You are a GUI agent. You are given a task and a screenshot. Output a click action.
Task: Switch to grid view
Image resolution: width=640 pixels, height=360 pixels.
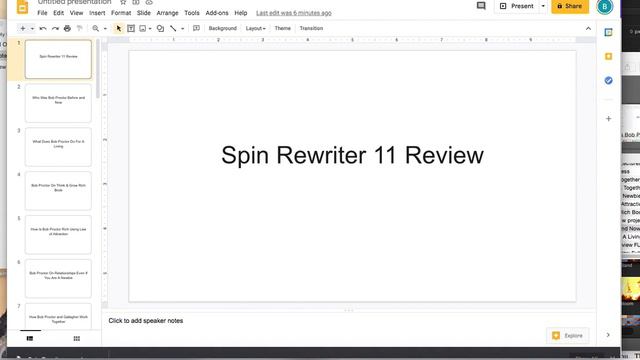pos(77,338)
